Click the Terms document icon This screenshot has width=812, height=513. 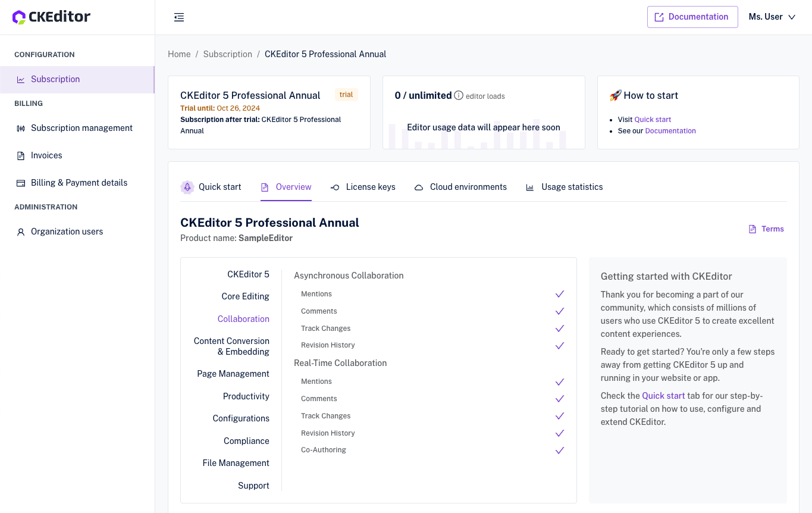tap(753, 229)
